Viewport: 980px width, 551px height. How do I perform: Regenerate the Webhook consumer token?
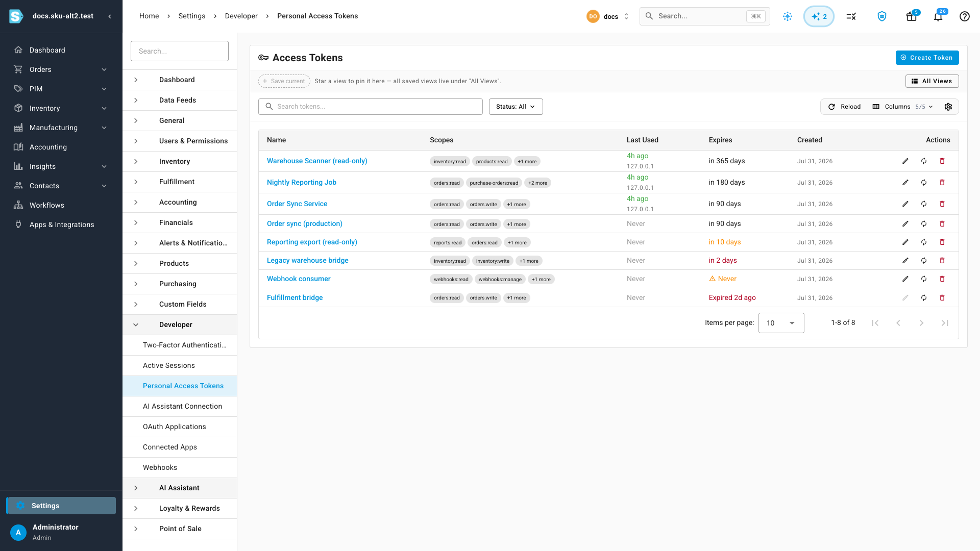(924, 279)
